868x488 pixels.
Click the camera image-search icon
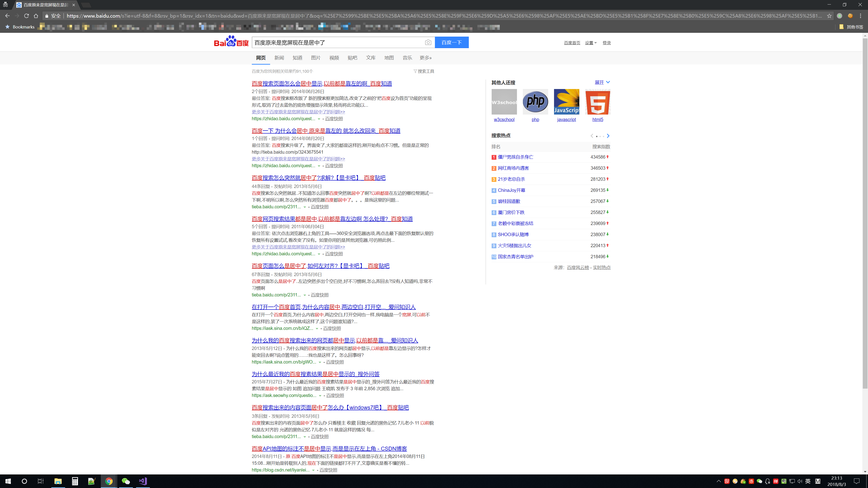(x=428, y=42)
